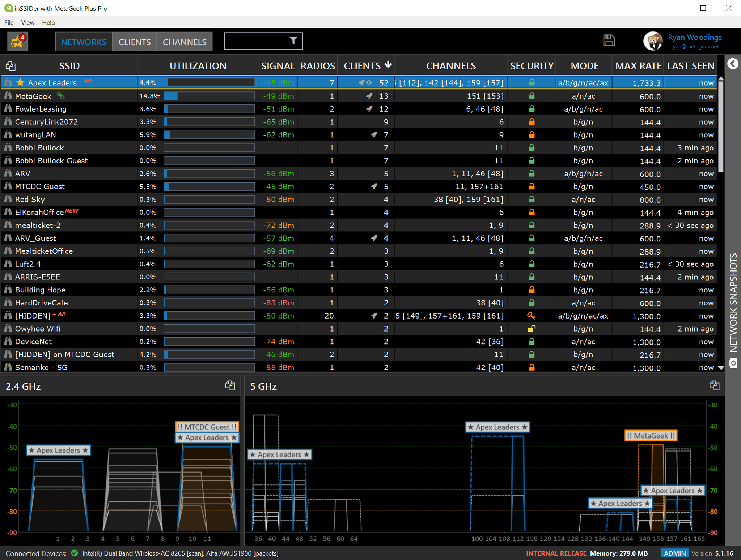
Task: Click the save snapshot floppy icon
Action: click(609, 40)
